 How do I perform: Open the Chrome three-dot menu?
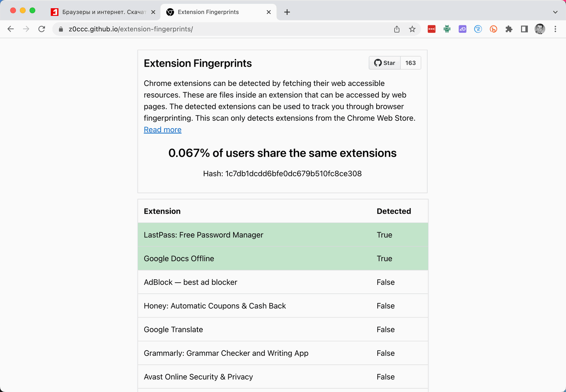coord(555,29)
